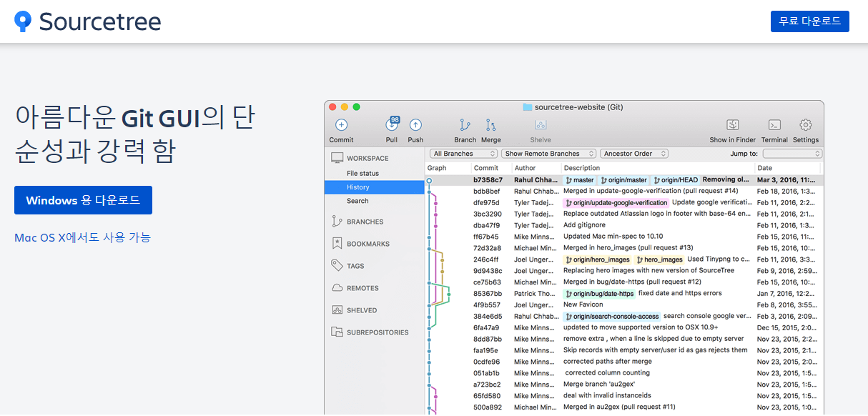Viewport: 868px width, 416px height.
Task: Open the All Branches dropdown
Action: 463,153
